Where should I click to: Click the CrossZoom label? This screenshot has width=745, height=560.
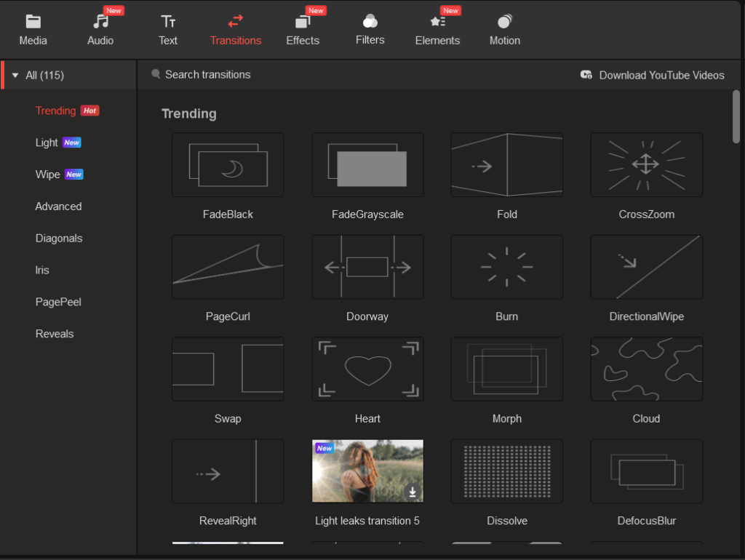pyautogui.click(x=647, y=215)
